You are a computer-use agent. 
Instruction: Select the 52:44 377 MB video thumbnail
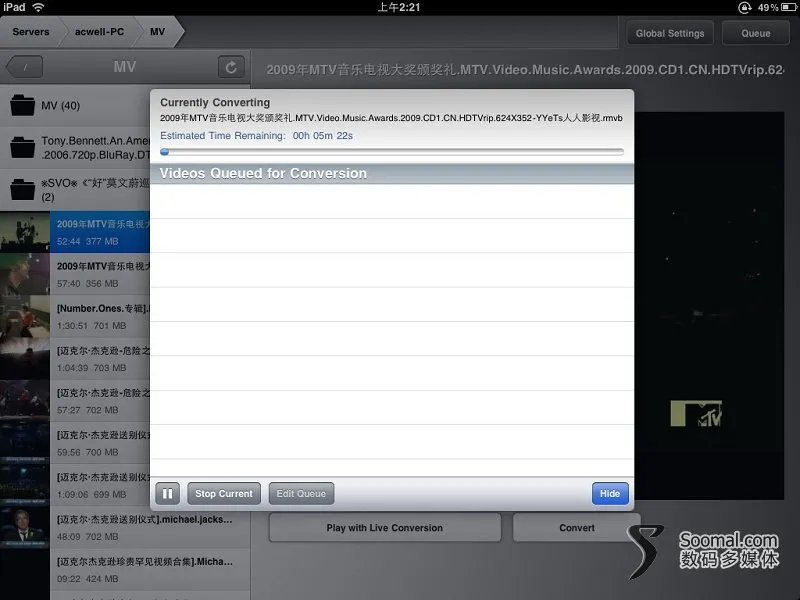click(25, 232)
